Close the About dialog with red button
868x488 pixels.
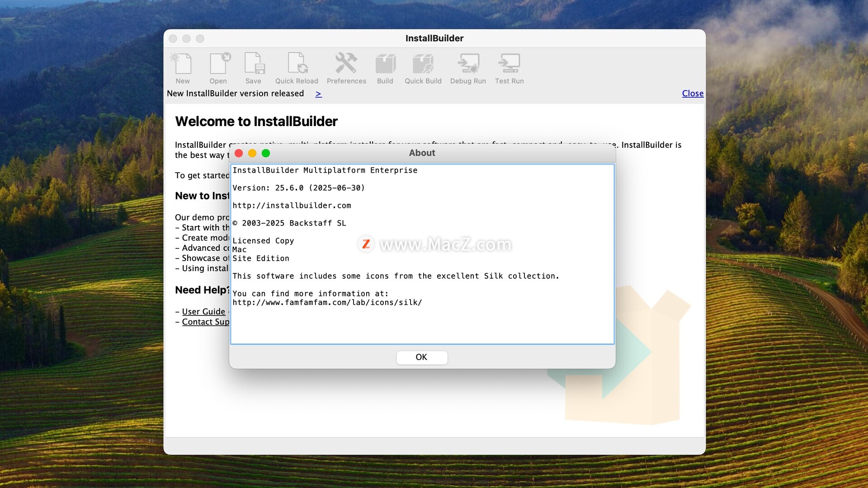tap(239, 153)
